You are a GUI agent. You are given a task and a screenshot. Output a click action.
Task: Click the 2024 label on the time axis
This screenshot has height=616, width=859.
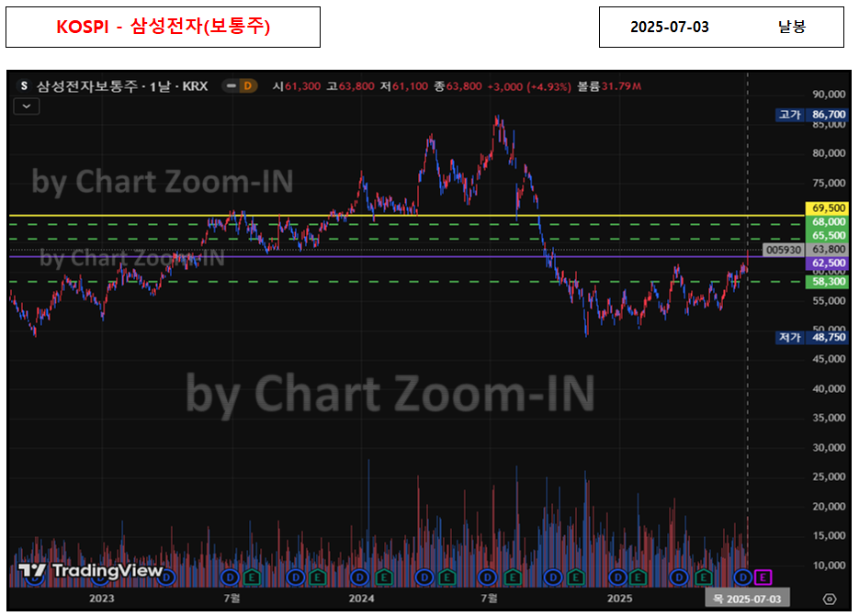[x=362, y=599]
